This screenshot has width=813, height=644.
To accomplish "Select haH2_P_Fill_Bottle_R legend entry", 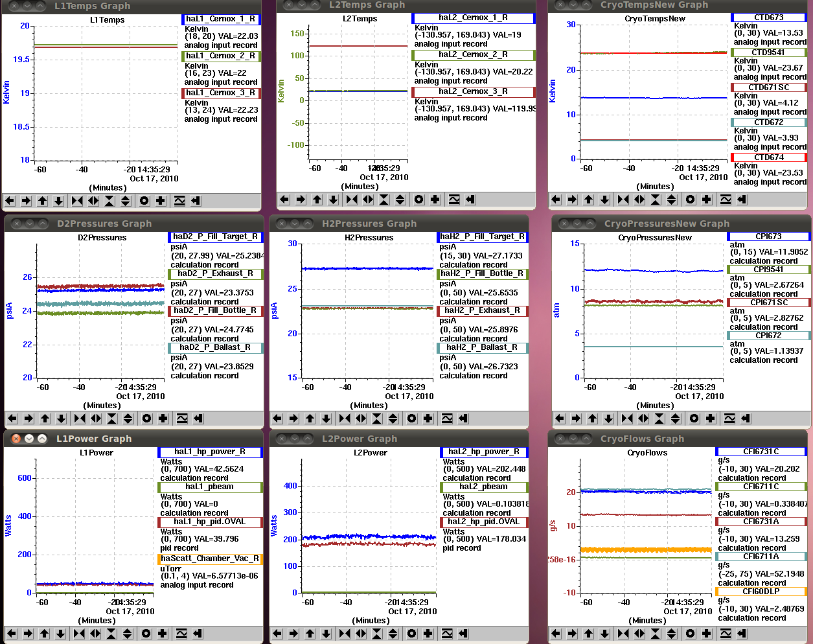I will pyautogui.click(x=483, y=274).
